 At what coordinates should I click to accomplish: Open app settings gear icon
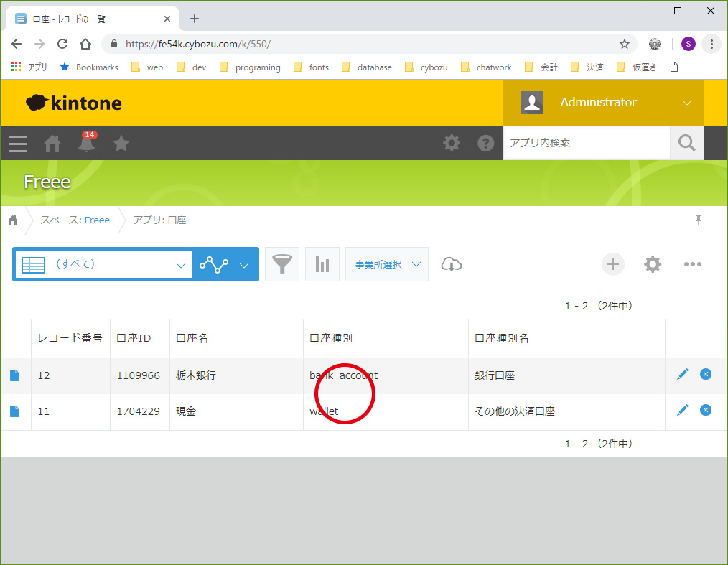click(653, 264)
